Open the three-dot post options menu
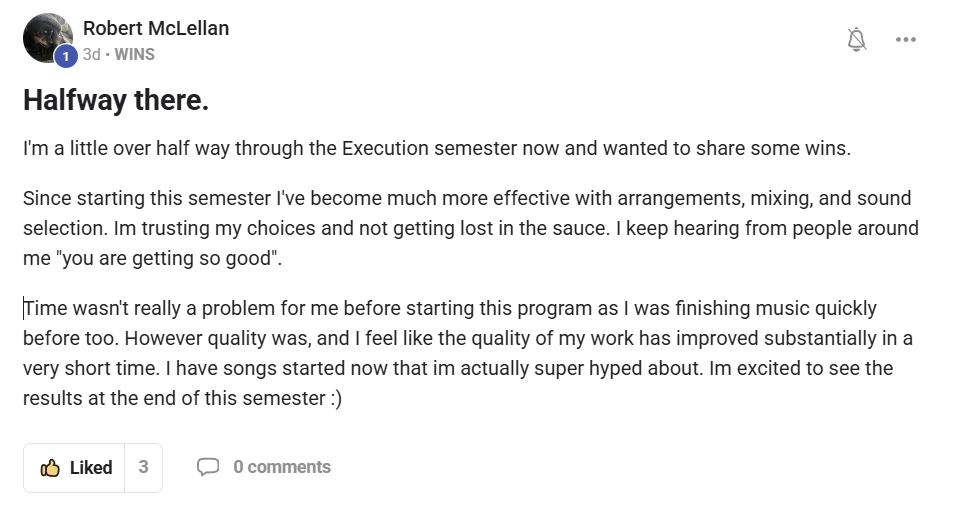The width and height of the screenshot is (962, 512). pos(906,40)
